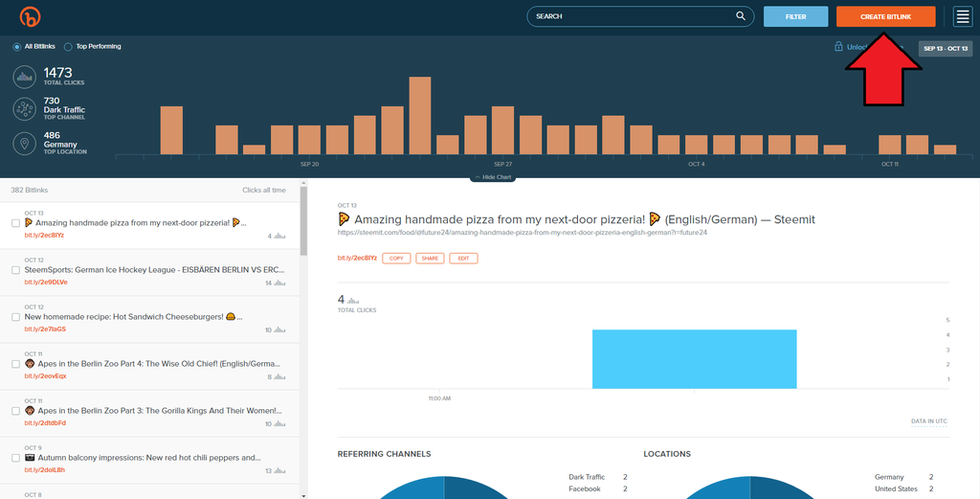Screen dimensions: 980x499
Task: Click clicks icon next to SteemSports bitlink
Action: tap(279, 283)
